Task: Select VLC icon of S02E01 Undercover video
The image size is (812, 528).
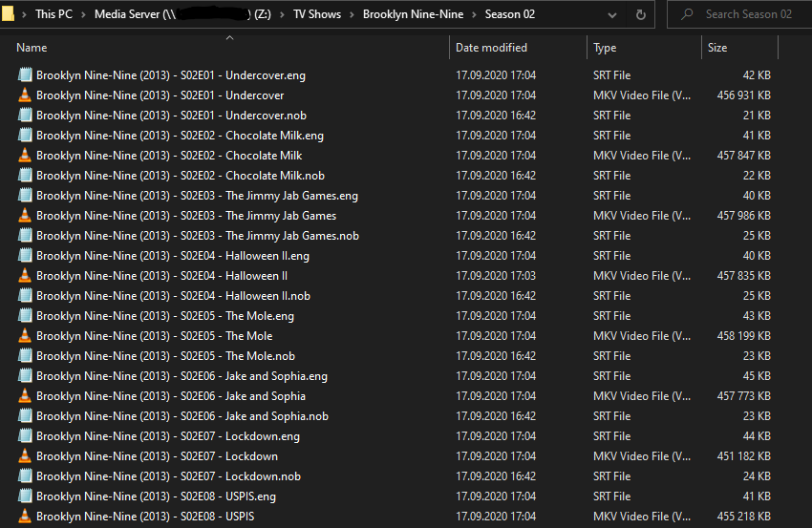Action: [x=24, y=95]
